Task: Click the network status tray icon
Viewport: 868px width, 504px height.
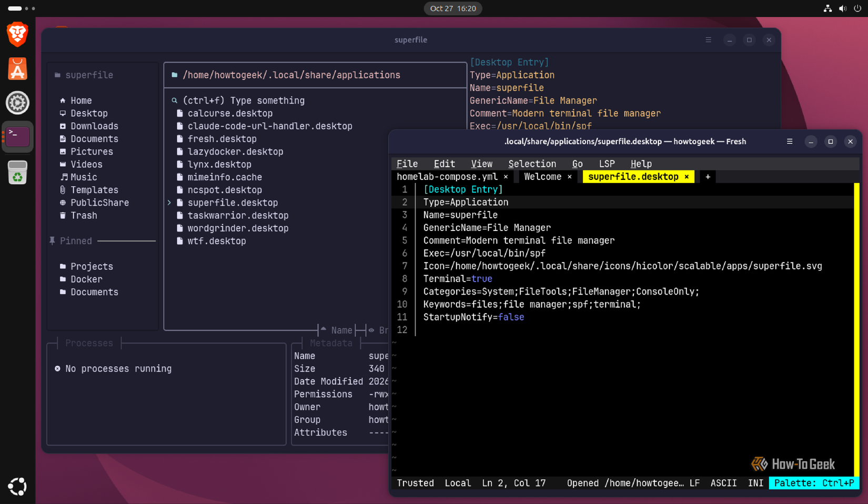Action: coord(827,8)
